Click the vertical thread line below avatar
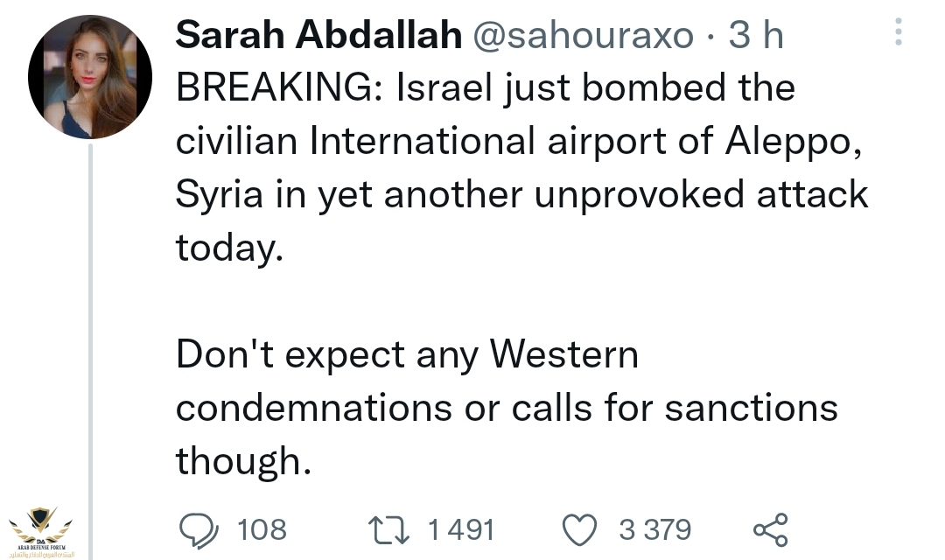This screenshot has height=560, width=945. click(x=90, y=332)
